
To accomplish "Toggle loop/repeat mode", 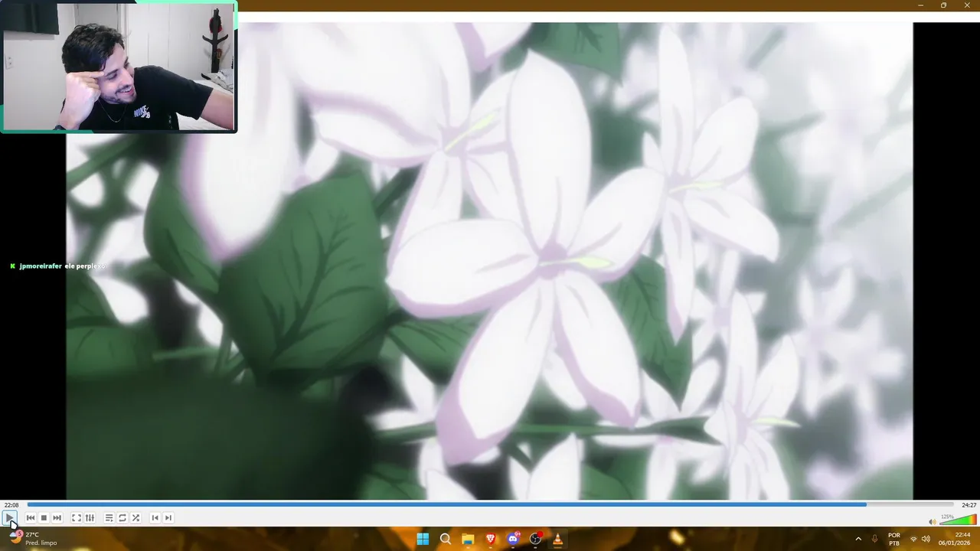I will (x=122, y=518).
